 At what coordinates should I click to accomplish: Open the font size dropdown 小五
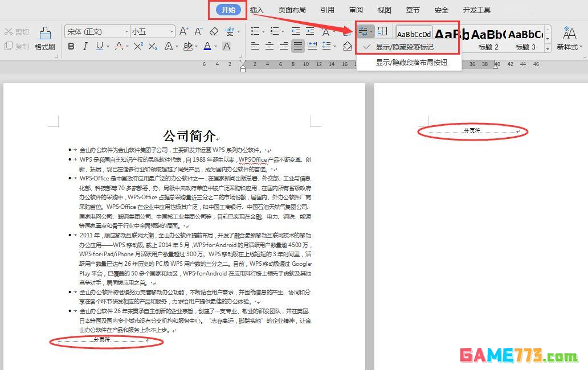[x=152, y=31]
